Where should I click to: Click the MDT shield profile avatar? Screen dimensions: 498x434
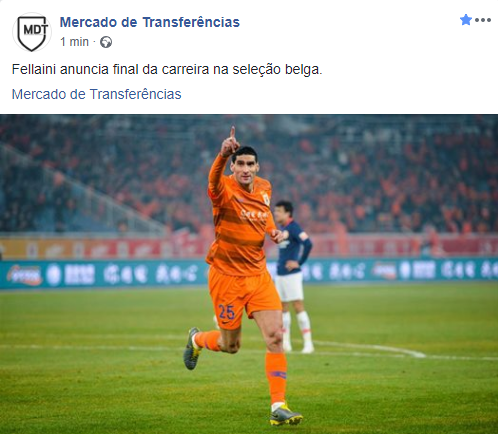(32, 33)
